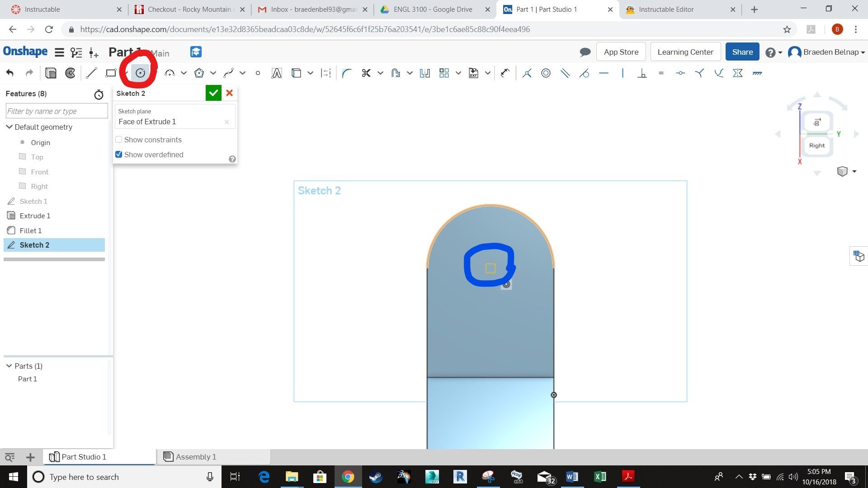Click the Share button
868x488 pixels.
(x=742, y=52)
